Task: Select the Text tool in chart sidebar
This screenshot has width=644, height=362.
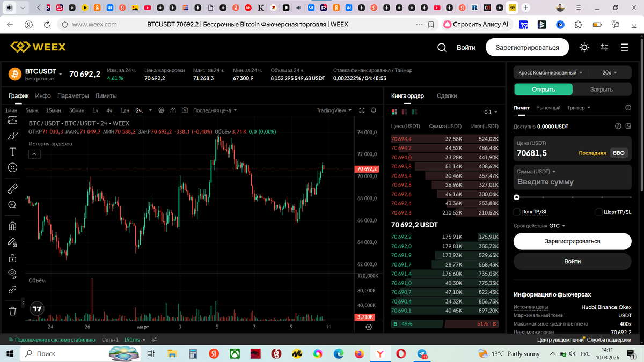Action: click(x=13, y=152)
